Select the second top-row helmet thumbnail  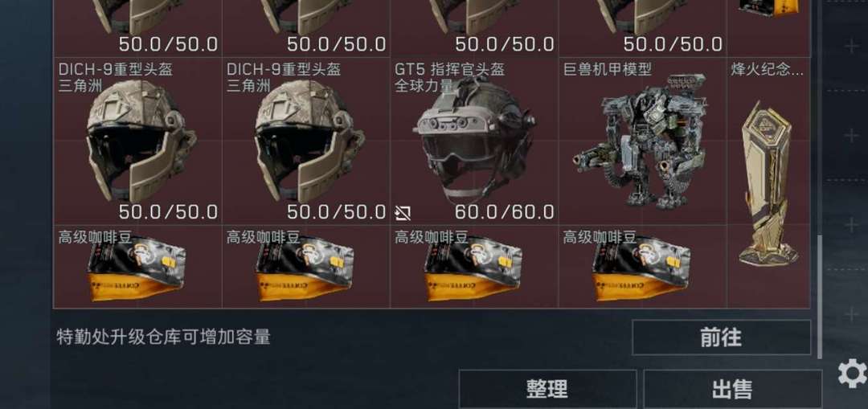[306, 27]
